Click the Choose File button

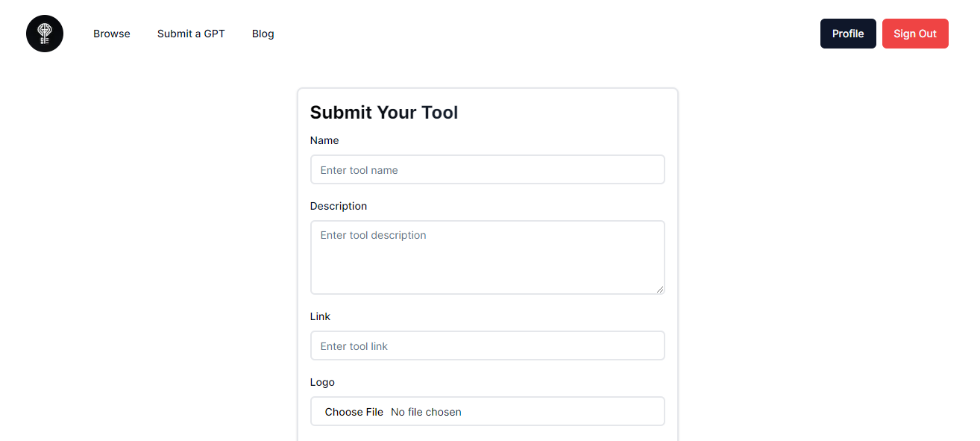click(x=354, y=412)
